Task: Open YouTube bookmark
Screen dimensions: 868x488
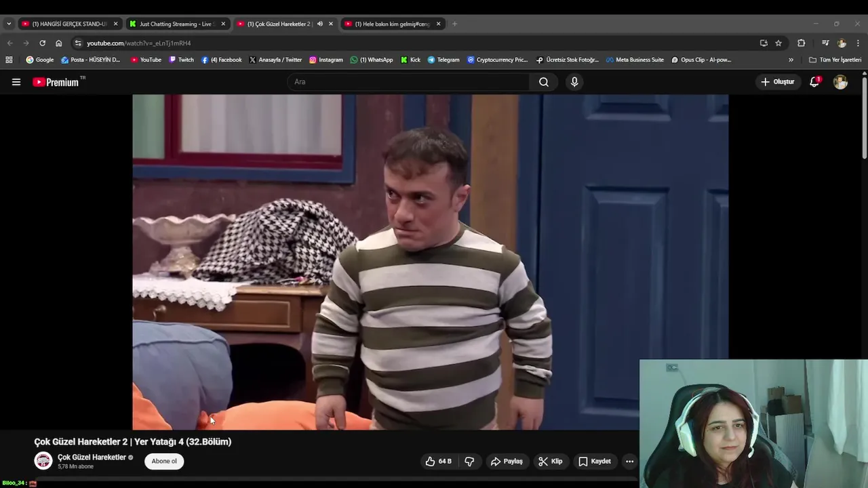Action: [146, 60]
